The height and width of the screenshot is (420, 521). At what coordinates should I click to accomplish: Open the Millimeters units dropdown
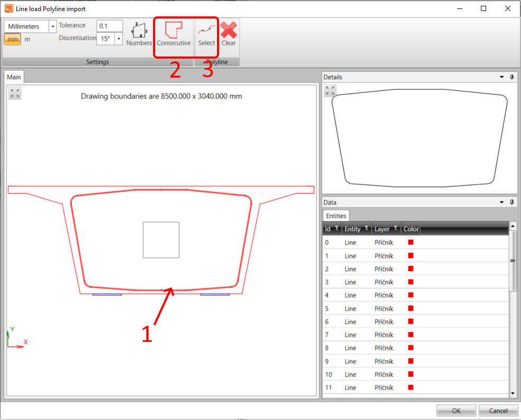tap(52, 26)
